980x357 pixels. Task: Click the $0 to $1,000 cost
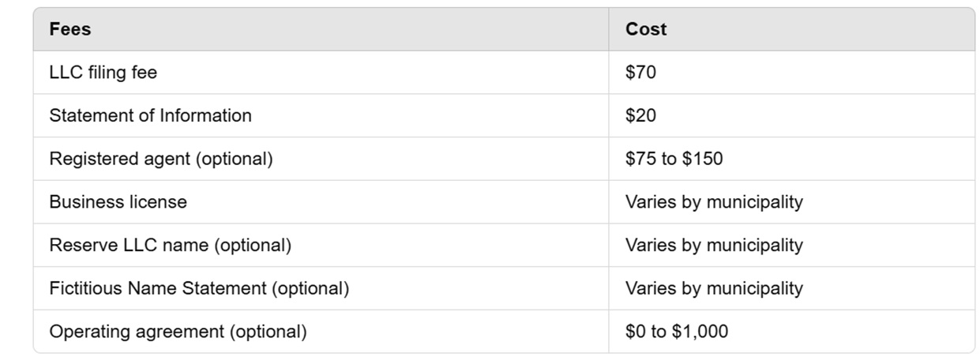pyautogui.click(x=677, y=332)
